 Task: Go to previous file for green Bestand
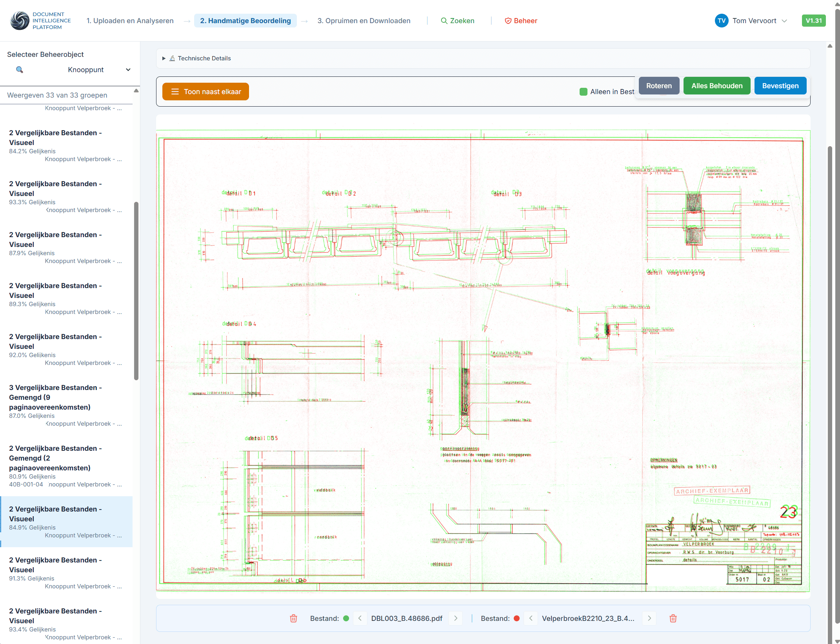(x=360, y=618)
